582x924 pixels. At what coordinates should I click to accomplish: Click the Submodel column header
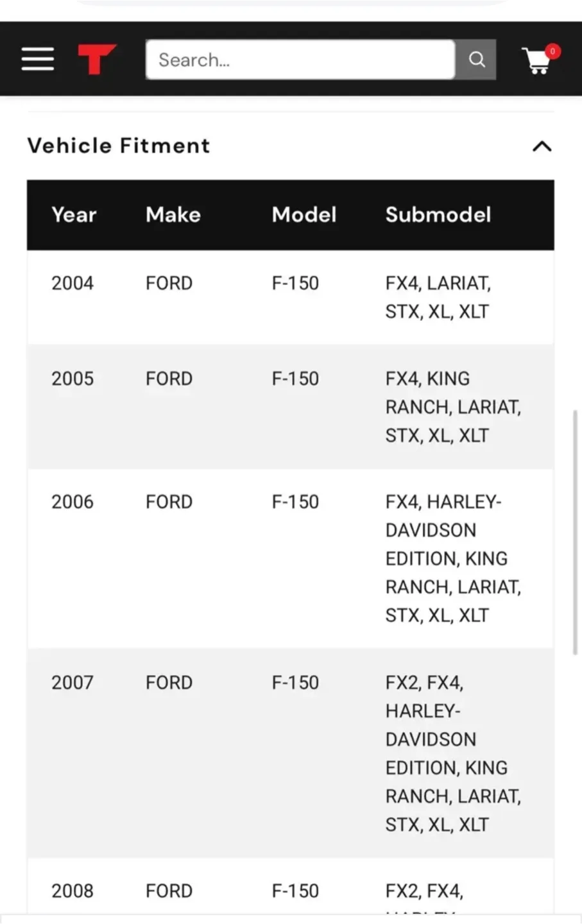point(438,214)
